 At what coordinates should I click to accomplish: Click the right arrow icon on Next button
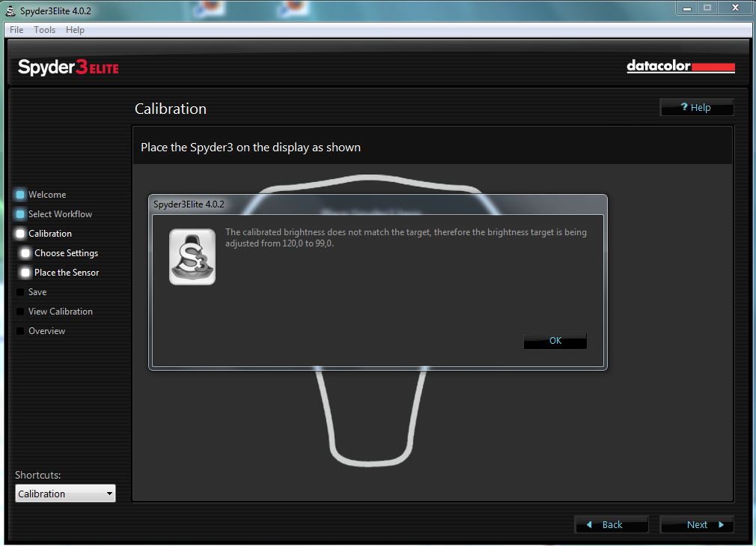click(722, 524)
